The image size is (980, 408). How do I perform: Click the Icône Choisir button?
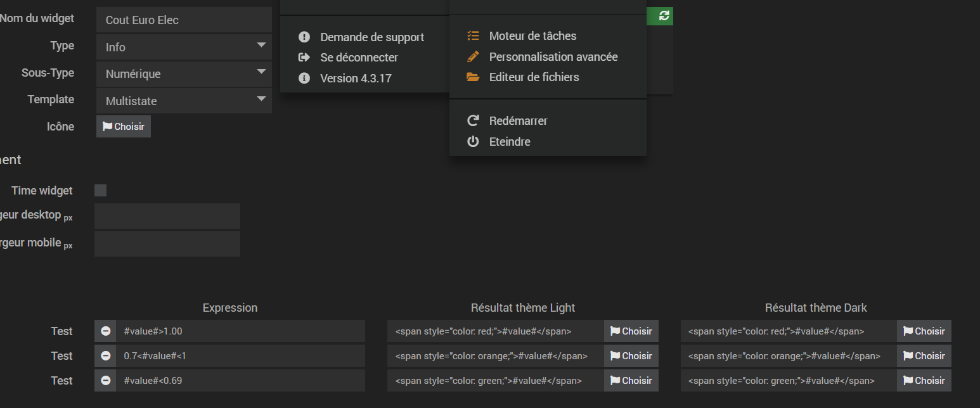[x=124, y=127]
